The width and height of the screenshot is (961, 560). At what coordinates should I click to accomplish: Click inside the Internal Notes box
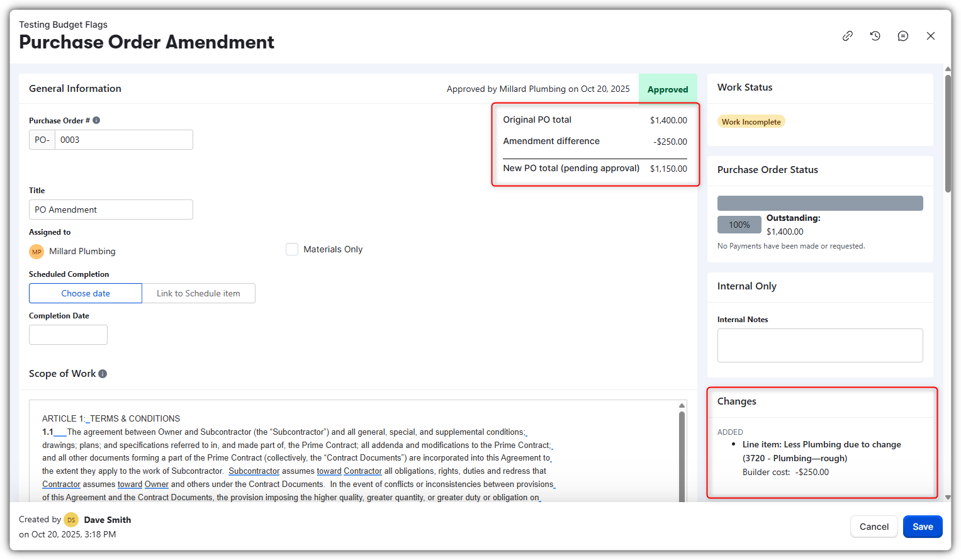pyautogui.click(x=820, y=345)
